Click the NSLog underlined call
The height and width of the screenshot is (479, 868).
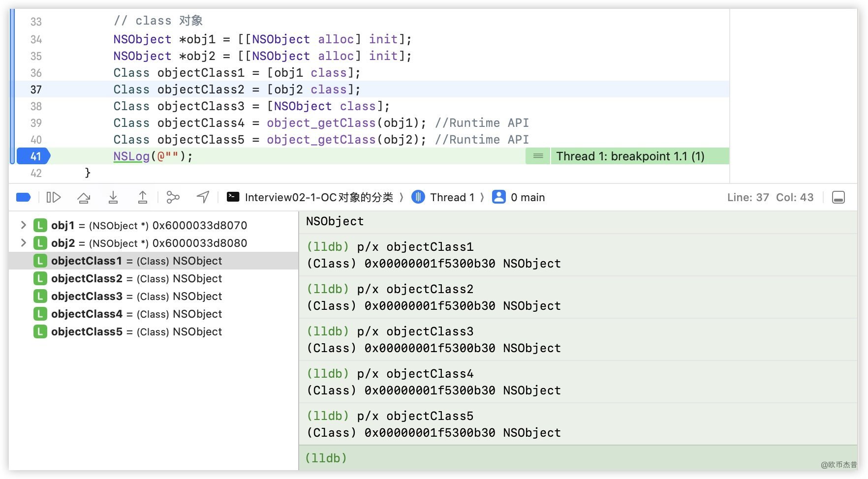pos(131,156)
